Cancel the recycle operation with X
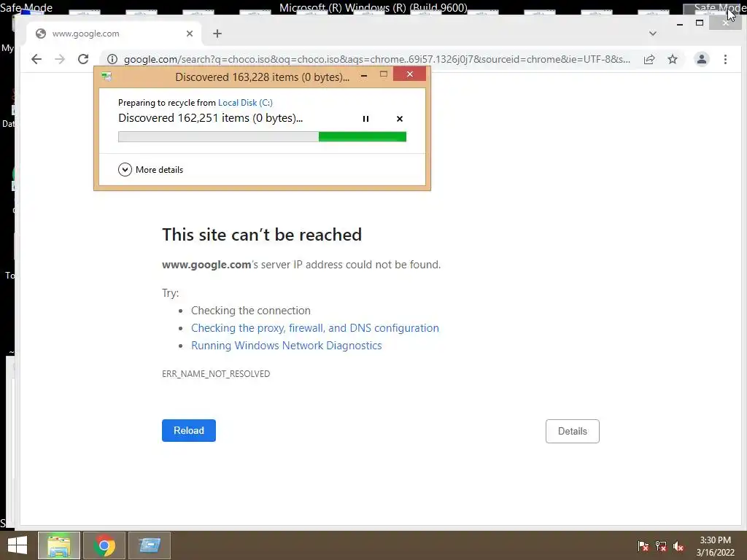 pyautogui.click(x=400, y=119)
